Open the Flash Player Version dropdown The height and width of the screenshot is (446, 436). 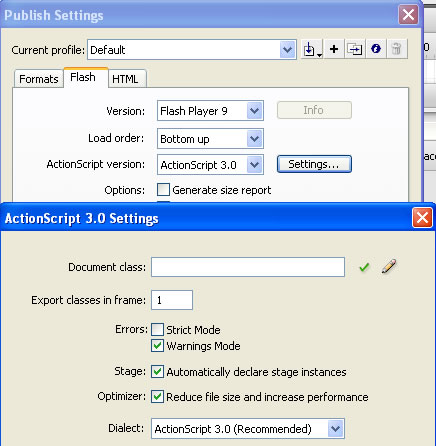click(210, 111)
